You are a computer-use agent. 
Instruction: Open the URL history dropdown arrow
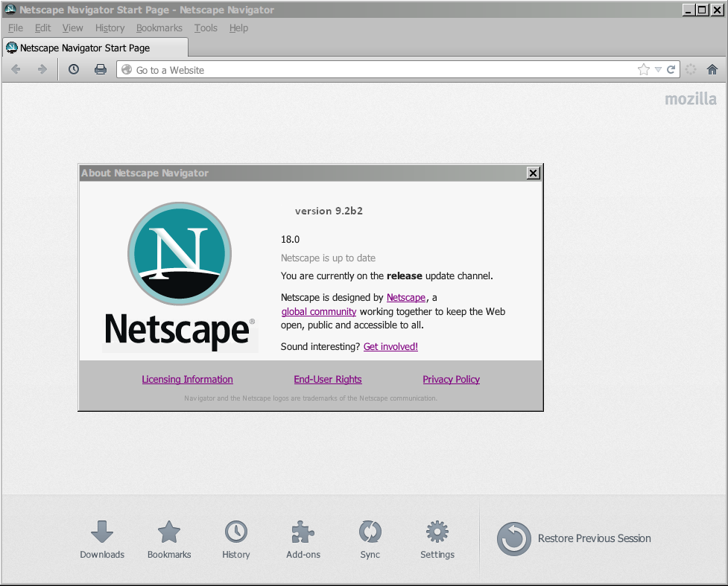click(658, 69)
